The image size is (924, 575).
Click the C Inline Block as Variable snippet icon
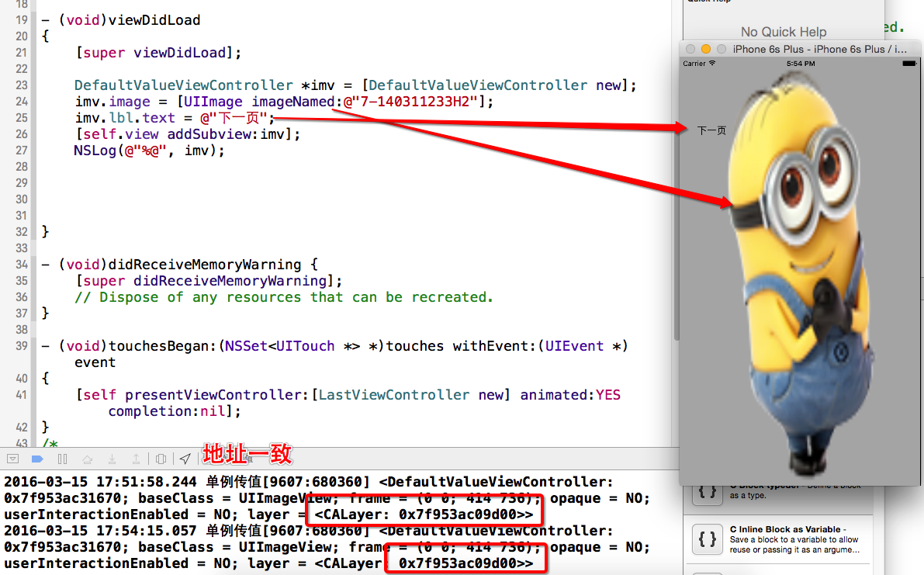click(x=707, y=539)
